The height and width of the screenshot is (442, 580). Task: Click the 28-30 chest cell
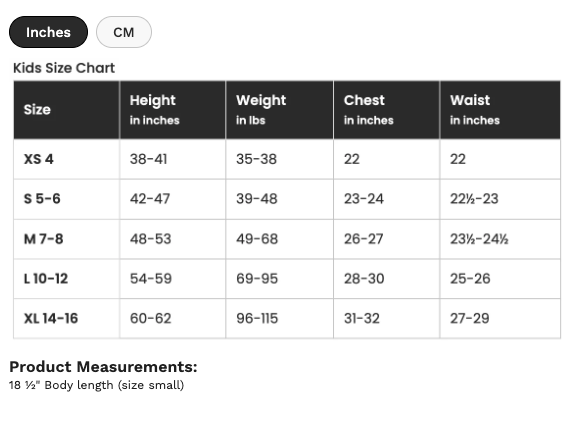[x=387, y=279]
